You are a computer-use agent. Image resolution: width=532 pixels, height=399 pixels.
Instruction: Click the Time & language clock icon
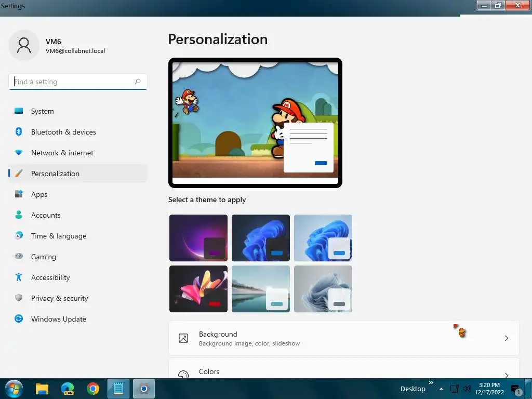tap(19, 235)
